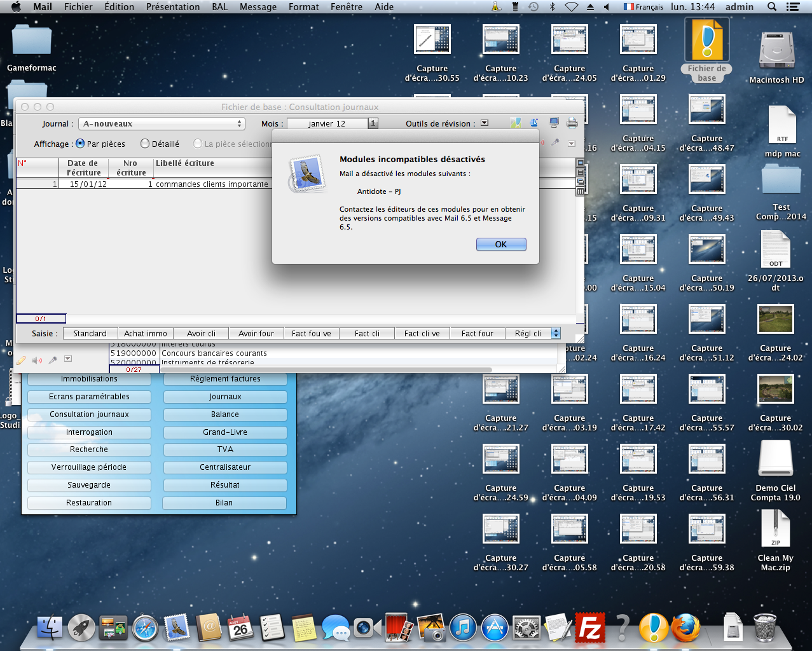Viewport: 812px width, 651px height.
Task: Open the Format menu
Action: coord(304,7)
